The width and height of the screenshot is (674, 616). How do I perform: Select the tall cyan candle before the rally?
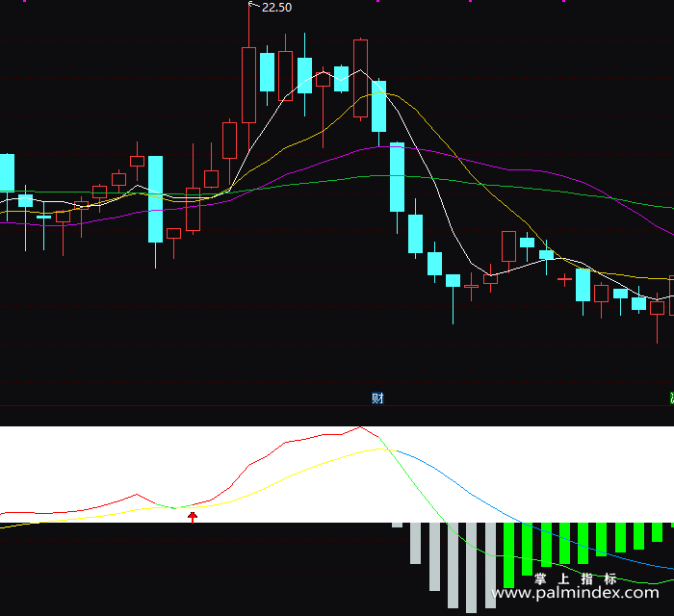coord(156,199)
